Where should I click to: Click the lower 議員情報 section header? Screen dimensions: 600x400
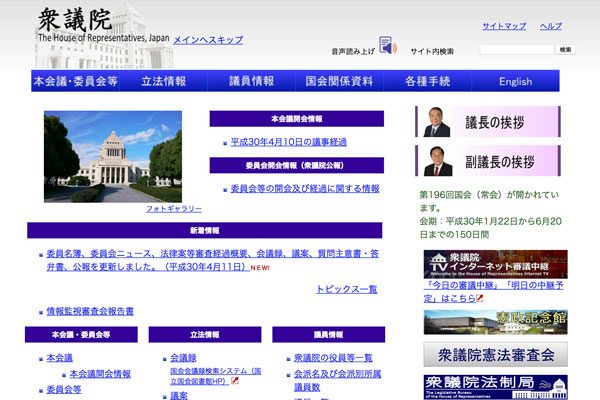tap(328, 335)
